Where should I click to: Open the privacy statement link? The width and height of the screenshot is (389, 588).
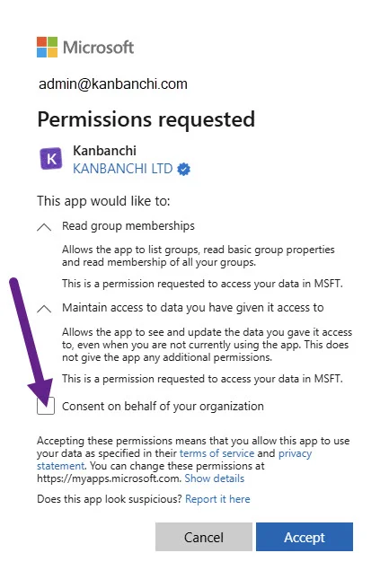point(174,460)
